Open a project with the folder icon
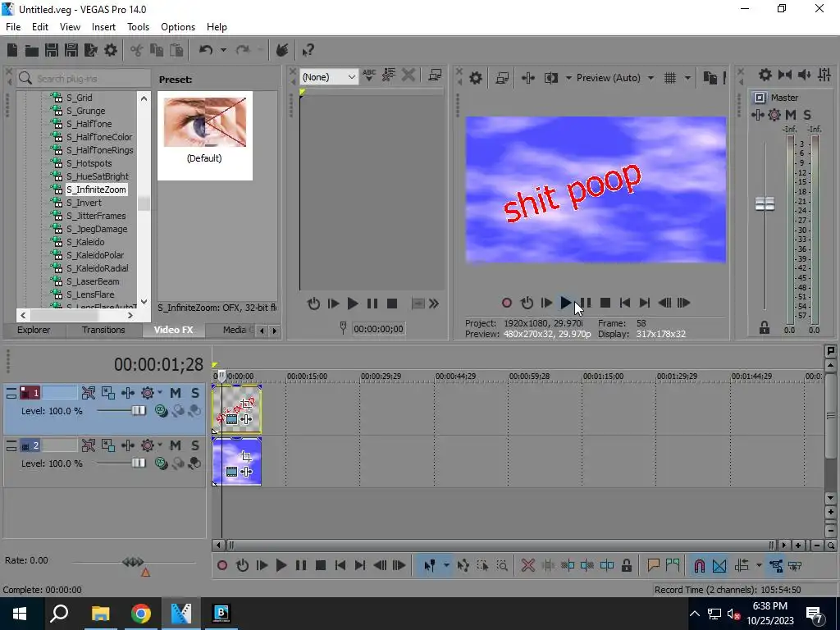The image size is (840, 630). [x=32, y=50]
